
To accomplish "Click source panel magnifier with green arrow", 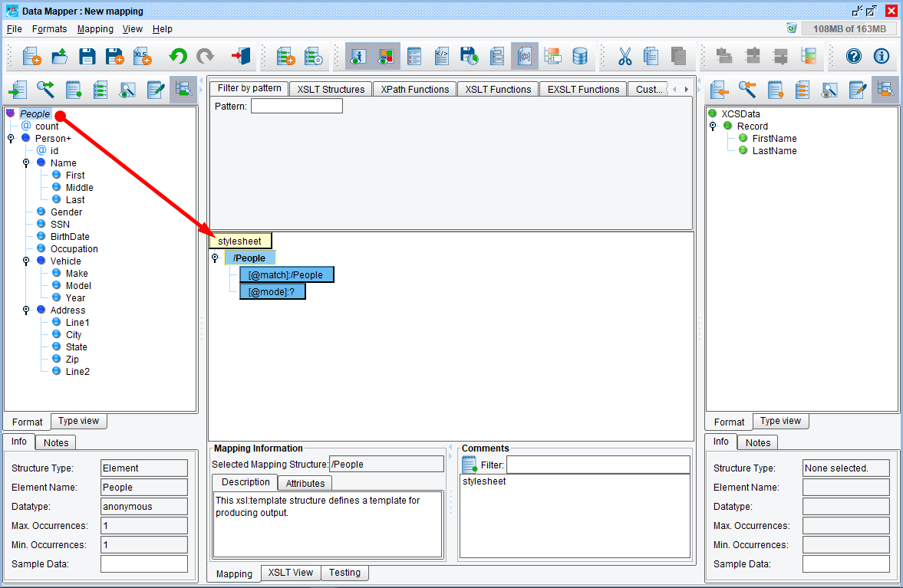I will click(x=45, y=90).
